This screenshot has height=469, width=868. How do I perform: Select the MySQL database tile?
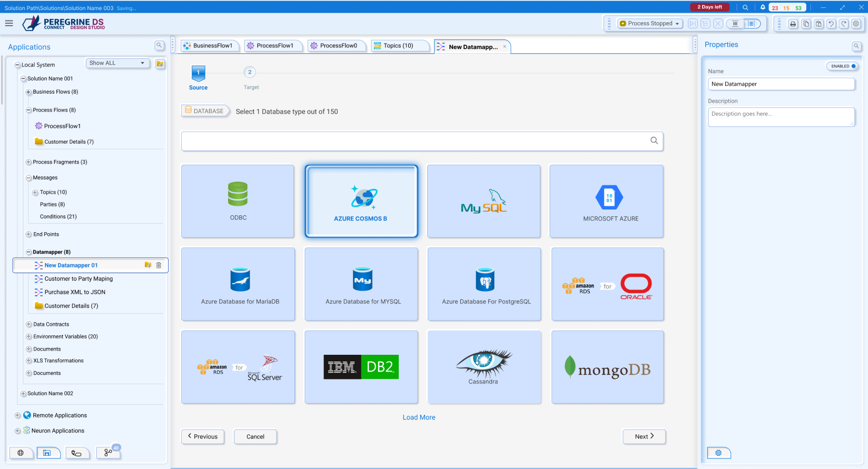coord(484,201)
